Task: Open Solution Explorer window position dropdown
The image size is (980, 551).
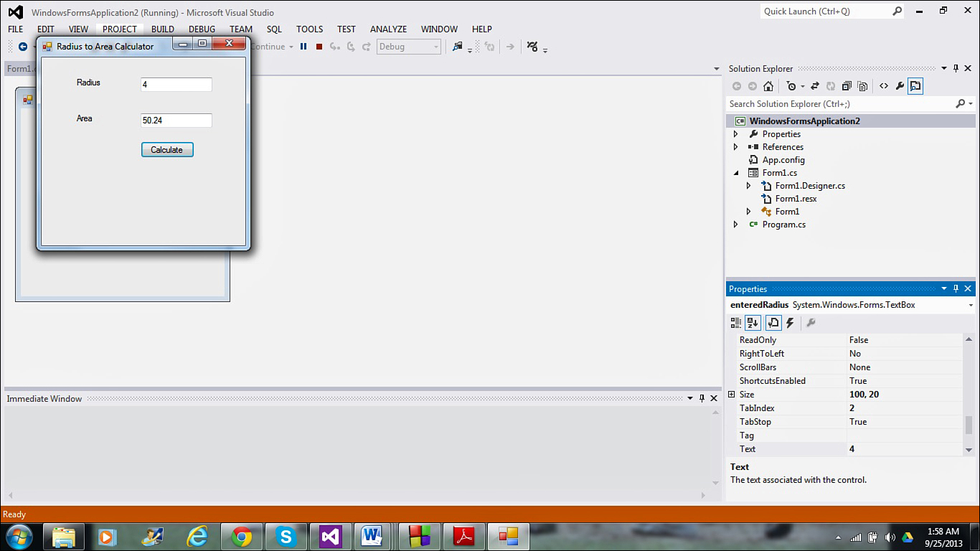Action: coord(944,69)
